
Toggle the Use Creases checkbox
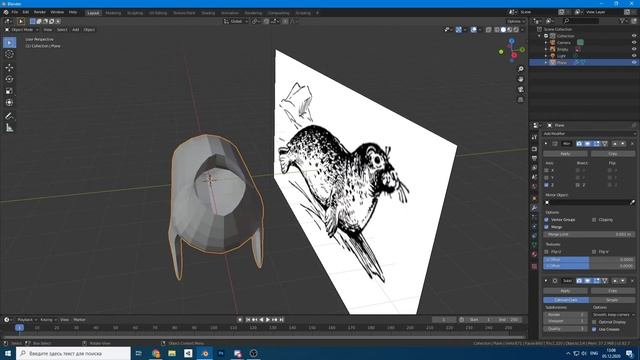pos(594,329)
